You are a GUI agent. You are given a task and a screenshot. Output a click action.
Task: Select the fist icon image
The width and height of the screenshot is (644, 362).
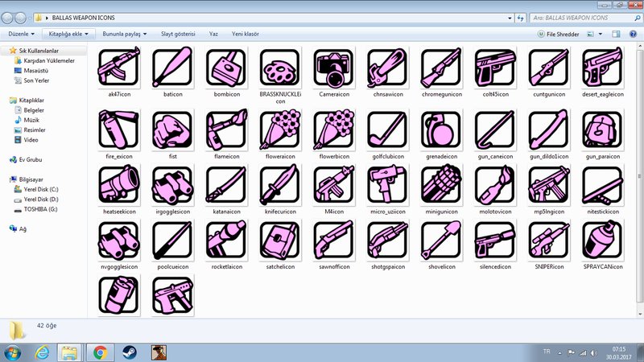click(172, 130)
